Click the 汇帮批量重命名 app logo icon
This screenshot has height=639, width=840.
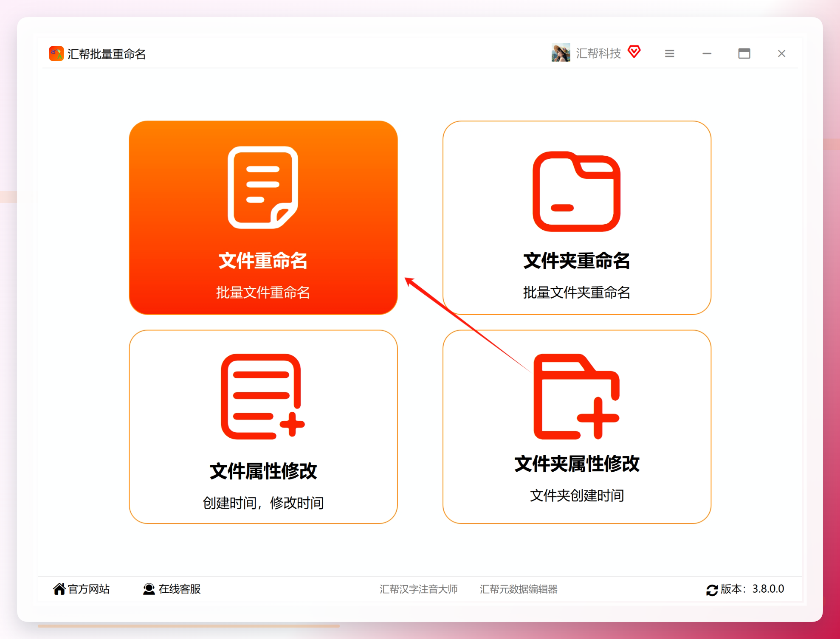point(56,53)
